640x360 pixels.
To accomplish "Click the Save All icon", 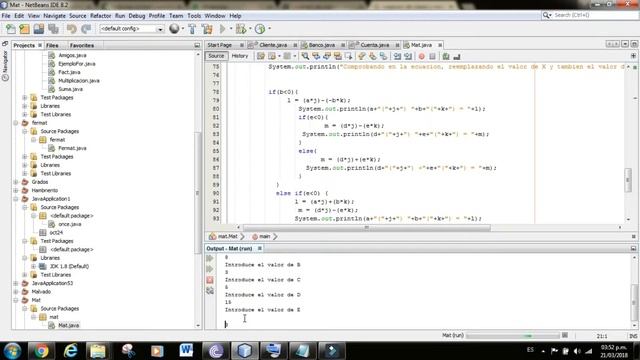I will [53, 29].
